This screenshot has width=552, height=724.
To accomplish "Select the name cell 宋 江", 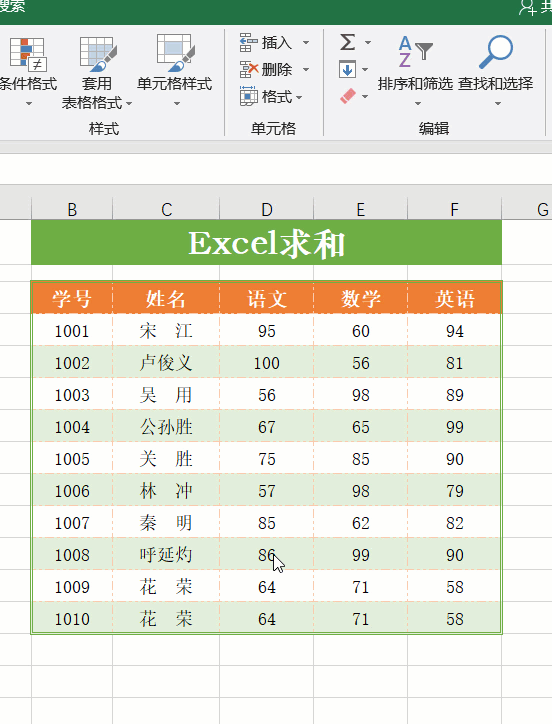I will [166, 330].
